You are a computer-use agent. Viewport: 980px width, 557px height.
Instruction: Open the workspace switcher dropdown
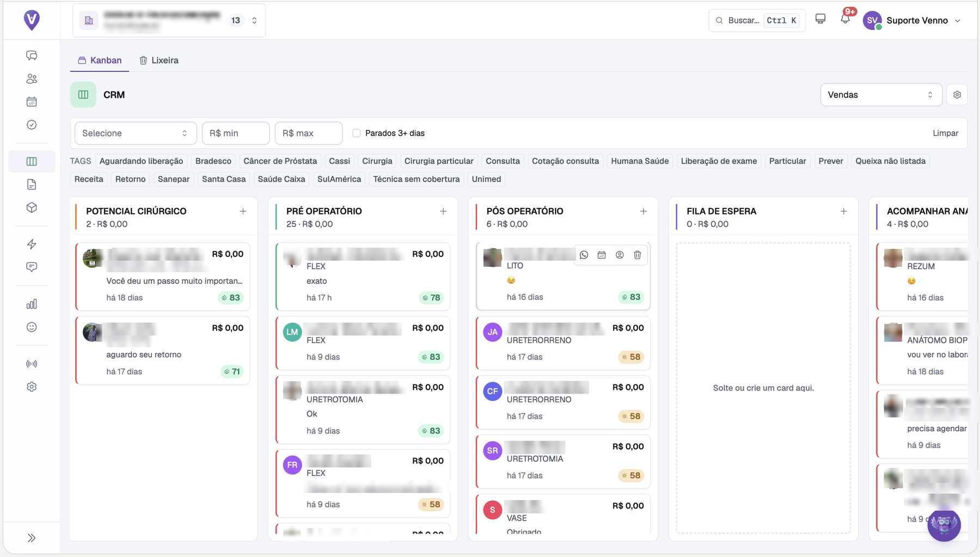click(x=169, y=20)
